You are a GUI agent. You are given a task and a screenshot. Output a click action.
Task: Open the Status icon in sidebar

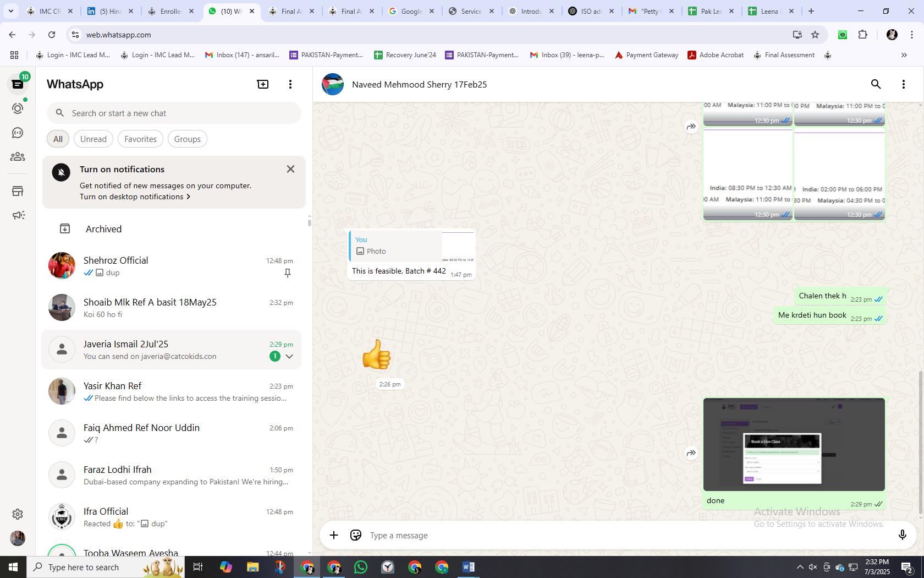point(18,108)
